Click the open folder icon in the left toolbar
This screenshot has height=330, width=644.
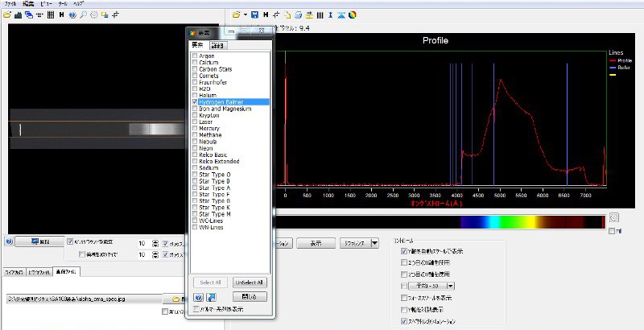click(7, 14)
